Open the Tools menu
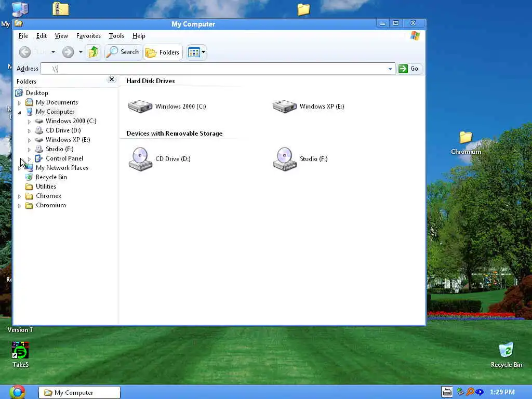Image resolution: width=532 pixels, height=399 pixels. pyautogui.click(x=116, y=36)
